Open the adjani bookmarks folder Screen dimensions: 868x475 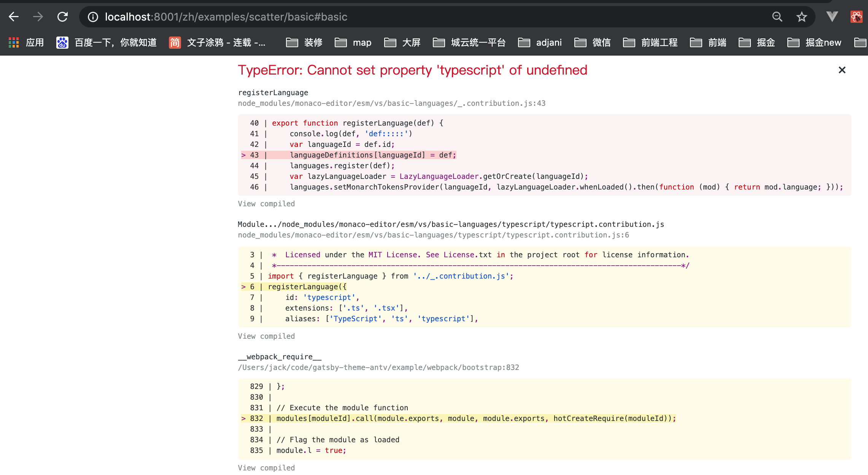tap(548, 42)
